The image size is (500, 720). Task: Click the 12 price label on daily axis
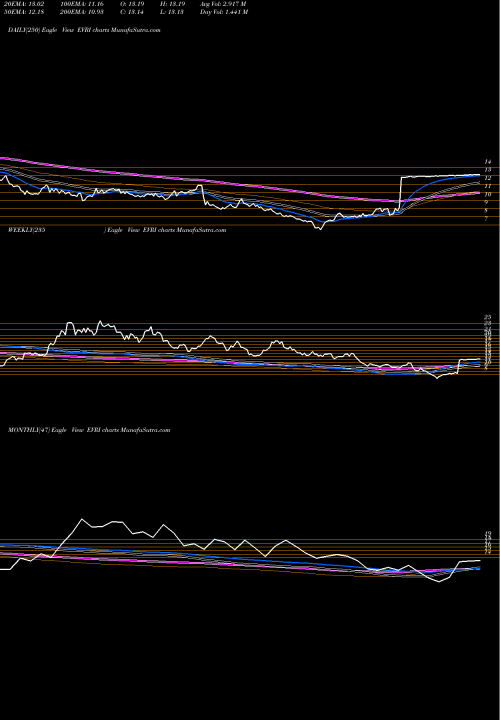pyautogui.click(x=488, y=178)
